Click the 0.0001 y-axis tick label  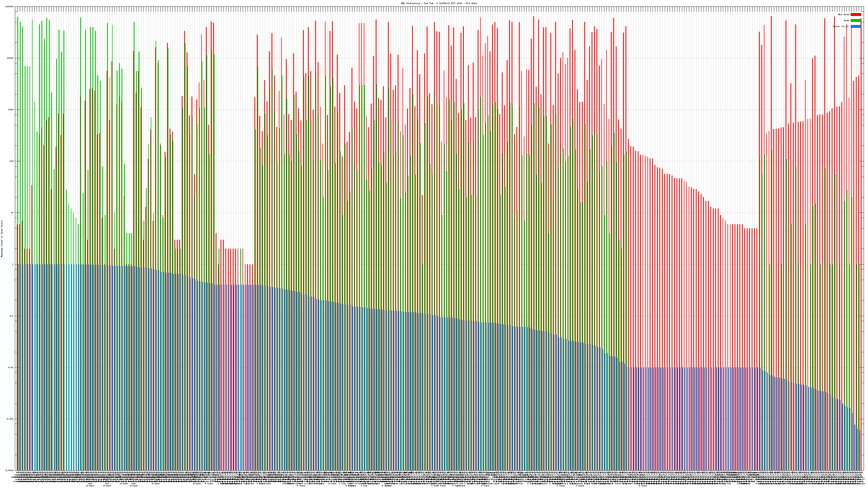click(10, 470)
